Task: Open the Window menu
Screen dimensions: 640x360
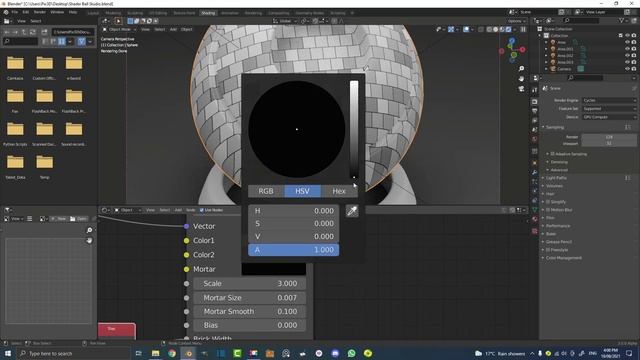Action: coord(57,12)
